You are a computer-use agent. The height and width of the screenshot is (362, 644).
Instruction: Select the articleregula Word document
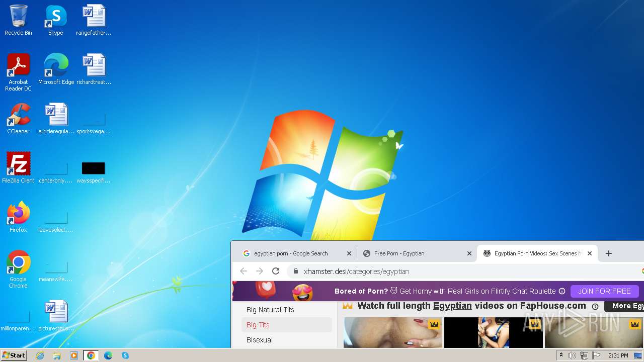56,119
